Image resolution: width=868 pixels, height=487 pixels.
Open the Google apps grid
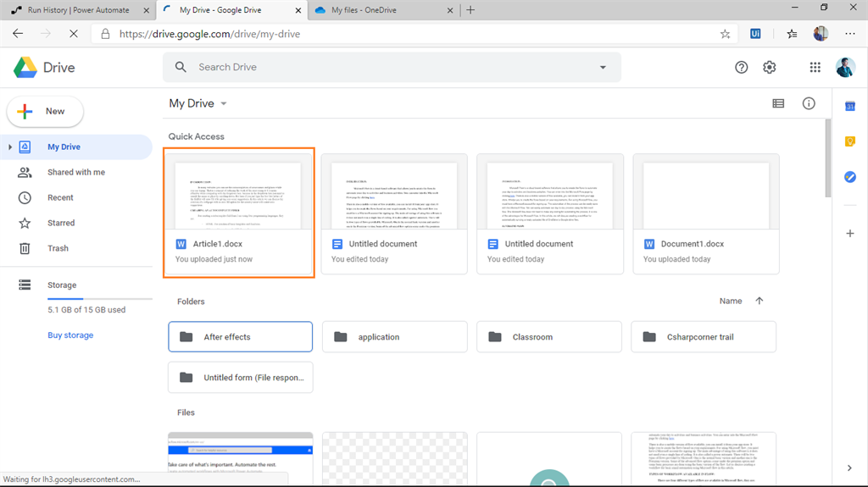(x=815, y=68)
